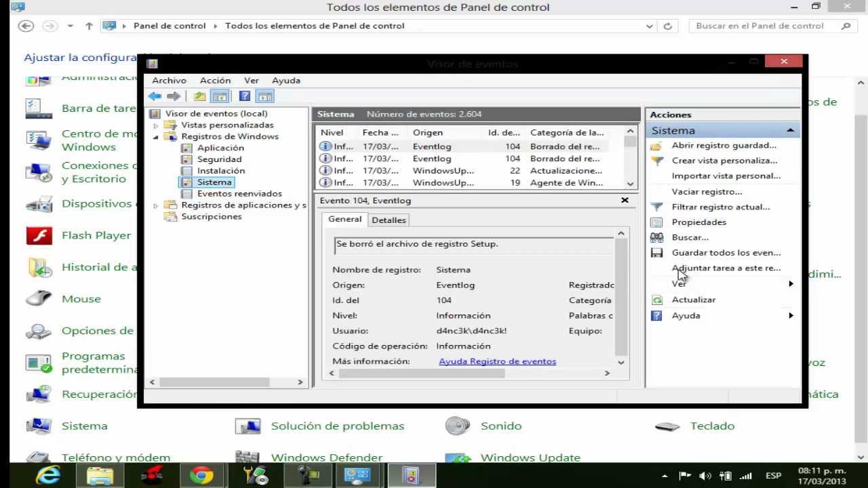
Task: Click the volume speaker icon in system tray
Action: pyautogui.click(x=705, y=476)
